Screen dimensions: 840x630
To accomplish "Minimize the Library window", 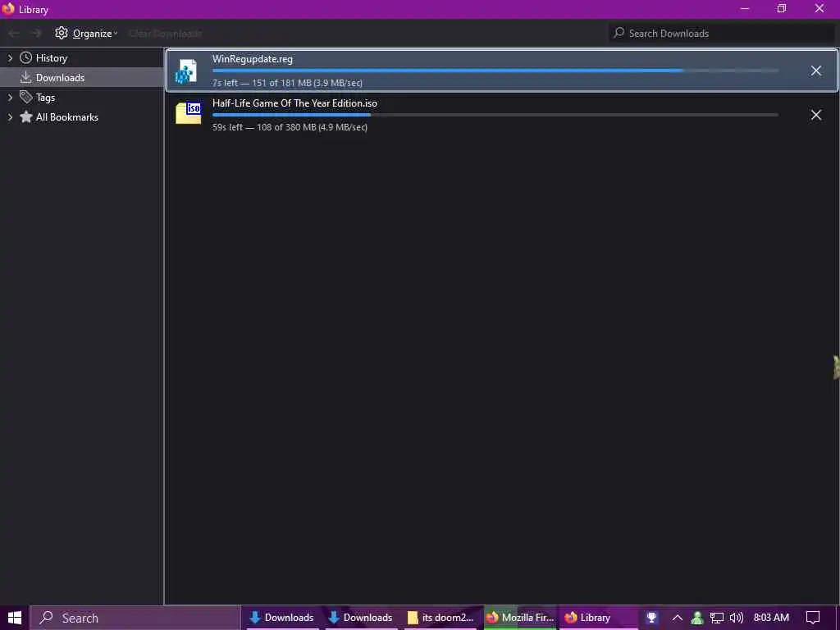I will pyautogui.click(x=744, y=8).
